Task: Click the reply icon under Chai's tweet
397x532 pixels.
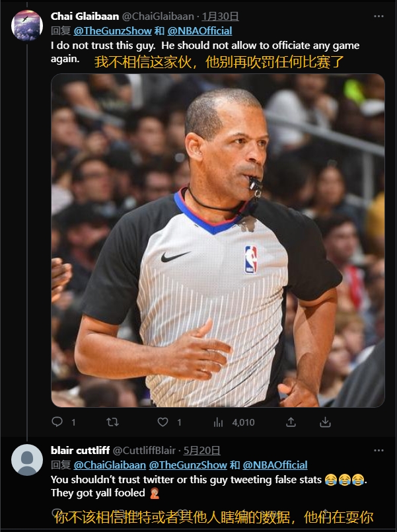Action: click(57, 422)
